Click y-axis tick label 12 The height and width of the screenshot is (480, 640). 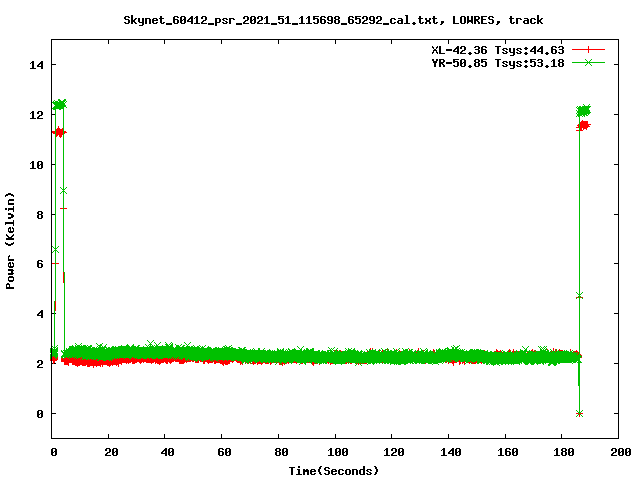[36, 115]
